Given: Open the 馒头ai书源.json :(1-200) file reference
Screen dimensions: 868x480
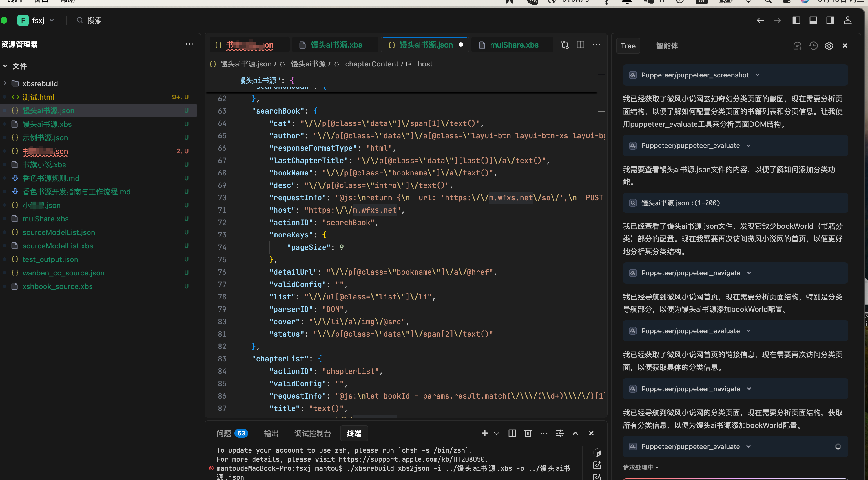Looking at the screenshot, I should pyautogui.click(x=735, y=203).
